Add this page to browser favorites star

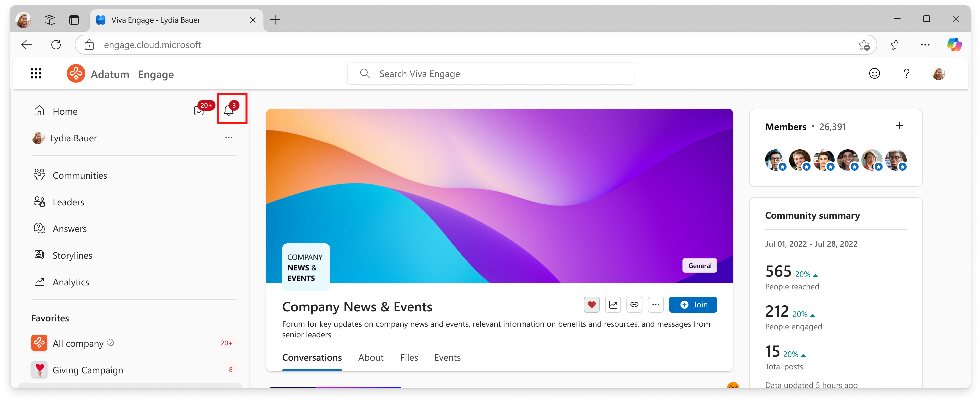(x=864, y=45)
